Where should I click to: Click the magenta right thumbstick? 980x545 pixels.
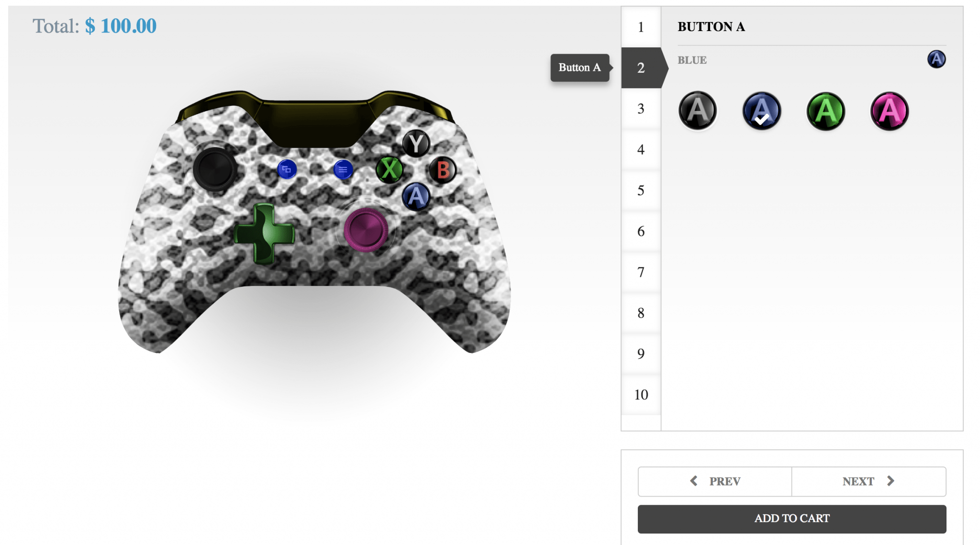click(366, 230)
